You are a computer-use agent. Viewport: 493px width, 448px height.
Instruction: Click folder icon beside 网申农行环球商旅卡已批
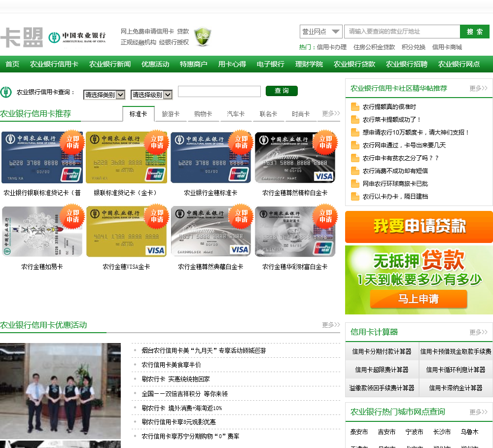click(355, 184)
